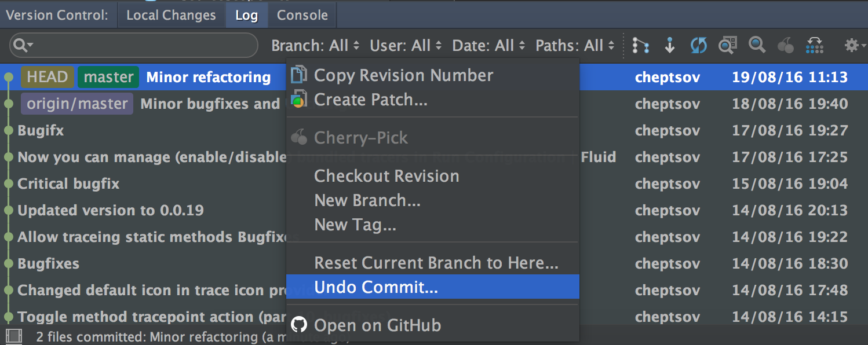Refresh the commit log
The height and width of the screenshot is (345, 868).
click(x=698, y=45)
